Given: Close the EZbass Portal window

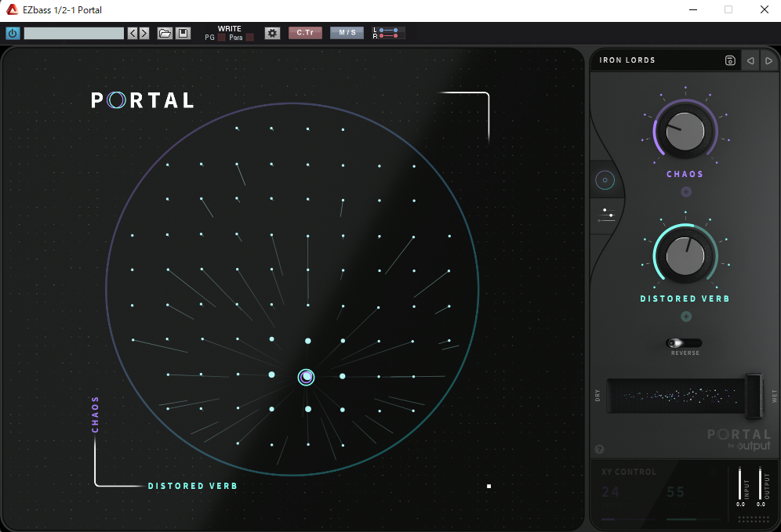Looking at the screenshot, I should [x=764, y=9].
